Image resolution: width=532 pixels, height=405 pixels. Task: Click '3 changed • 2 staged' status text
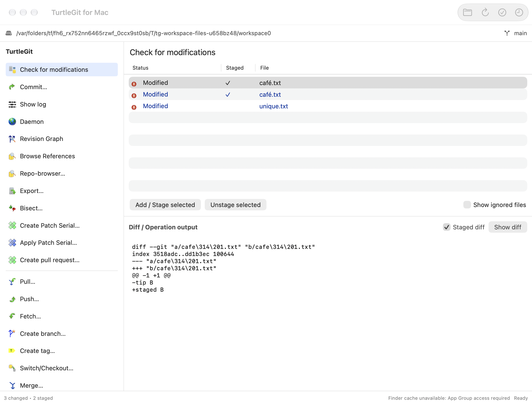[28, 398]
